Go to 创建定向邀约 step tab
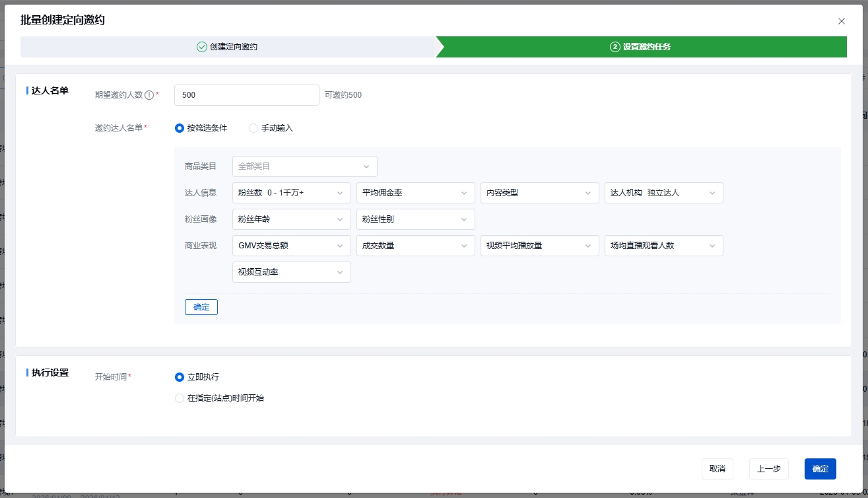868x498 pixels. coord(228,47)
